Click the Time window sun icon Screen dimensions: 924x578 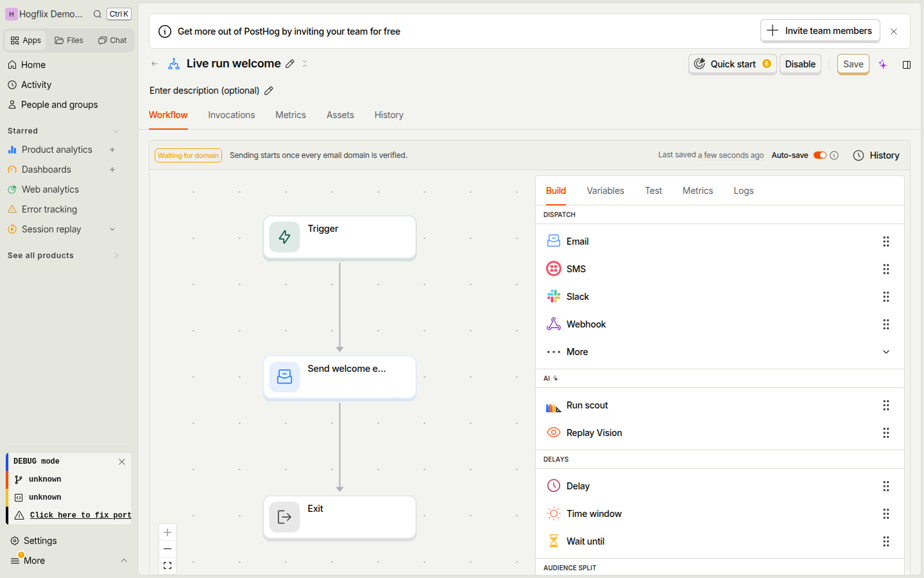click(554, 514)
